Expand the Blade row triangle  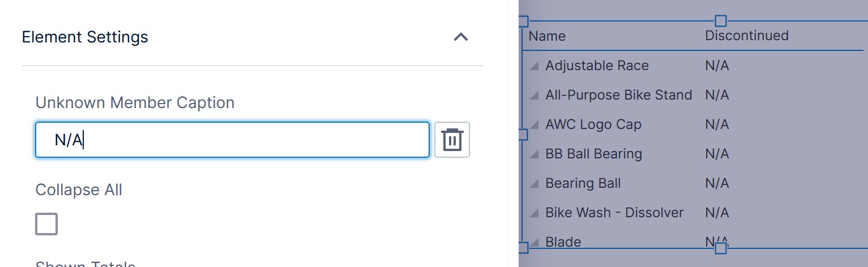click(533, 243)
